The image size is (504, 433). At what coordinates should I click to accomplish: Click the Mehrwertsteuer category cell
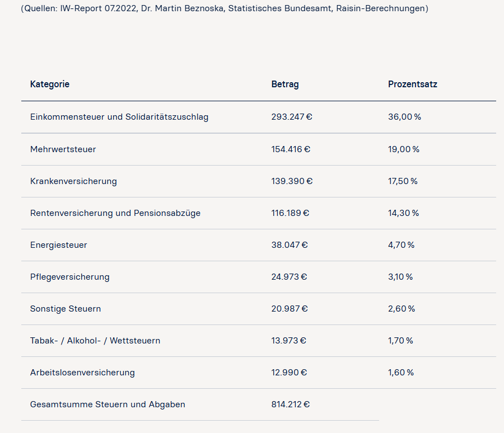(x=63, y=149)
